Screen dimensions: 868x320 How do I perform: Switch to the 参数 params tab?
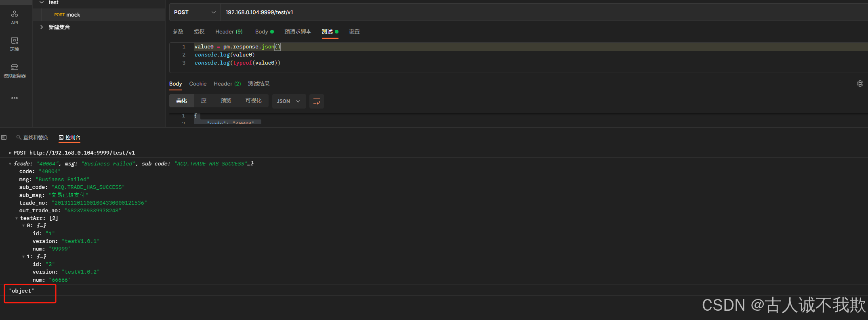click(x=178, y=32)
